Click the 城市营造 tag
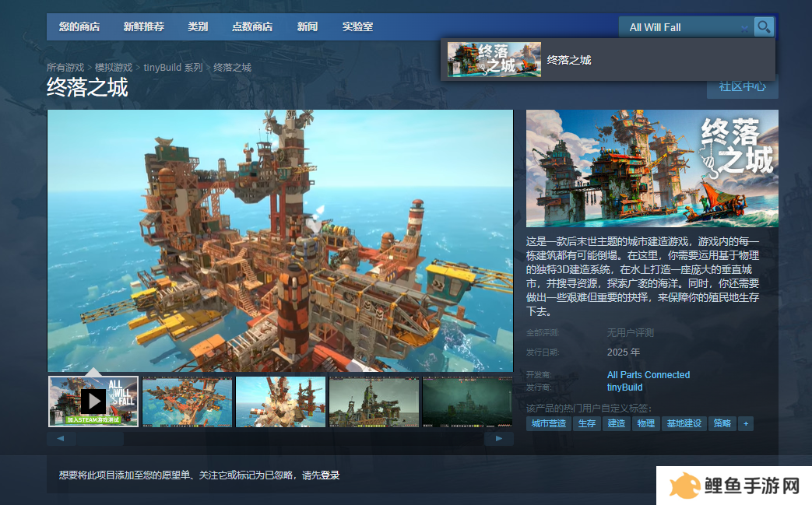Image resolution: width=812 pixels, height=505 pixels. 548,423
